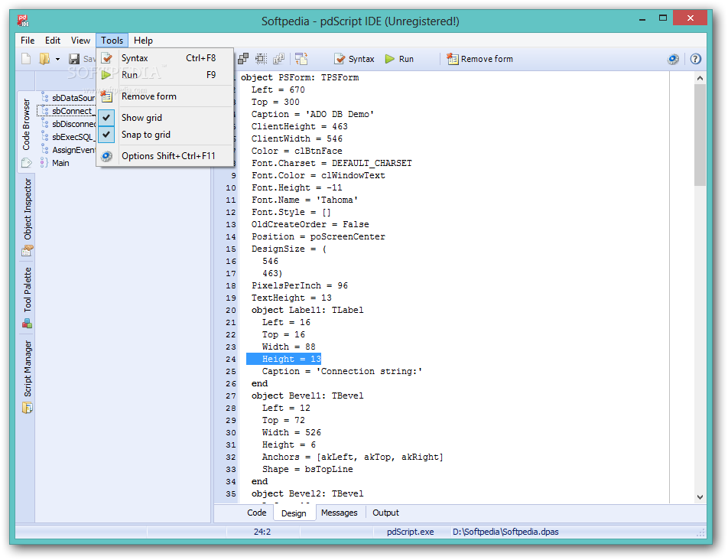This screenshot has height=560, width=728.
Task: Select the Code Browser side tab
Action: pos(26,132)
